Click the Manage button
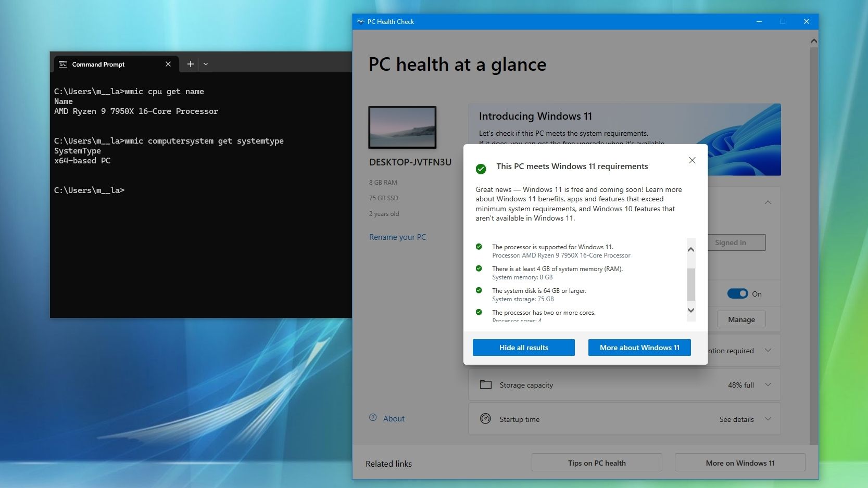The image size is (868, 488). pyautogui.click(x=741, y=319)
